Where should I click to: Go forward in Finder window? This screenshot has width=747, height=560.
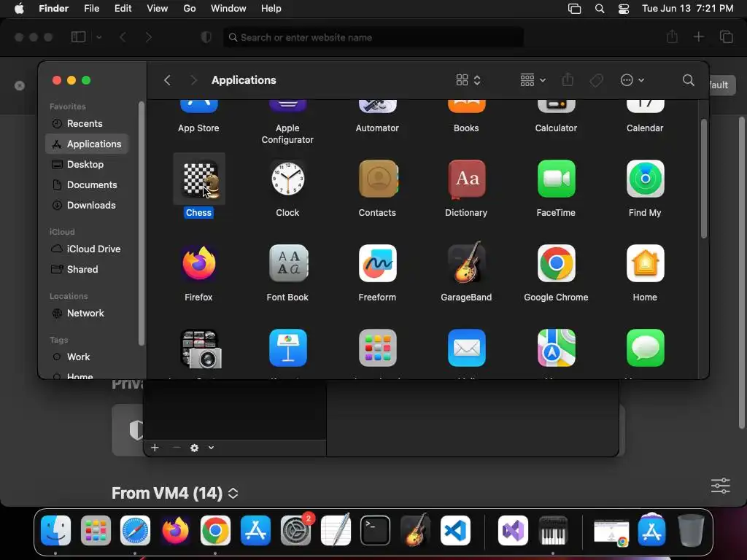193,80
